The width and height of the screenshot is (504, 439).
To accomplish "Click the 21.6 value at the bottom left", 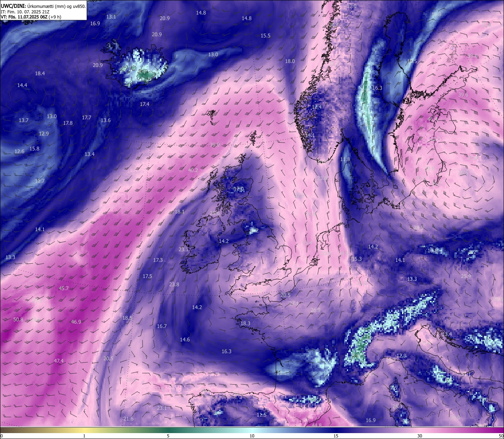I will pos(128,419).
